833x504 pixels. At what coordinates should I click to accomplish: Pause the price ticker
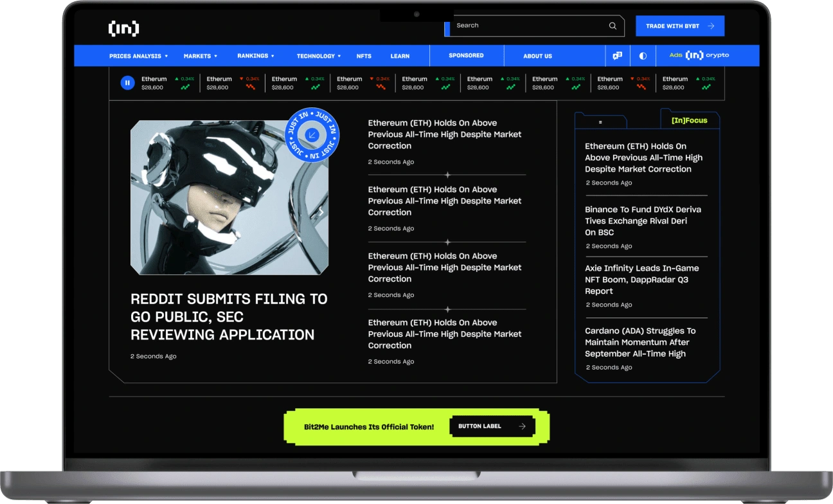tap(127, 82)
